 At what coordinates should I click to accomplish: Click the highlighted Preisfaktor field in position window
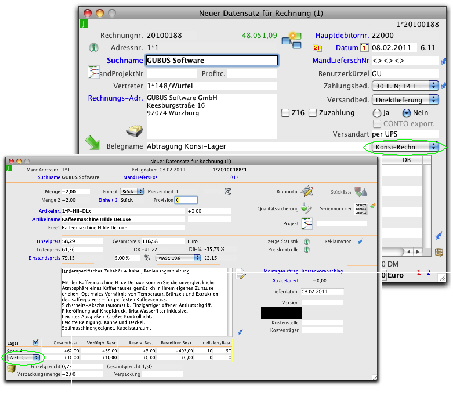(x=186, y=200)
